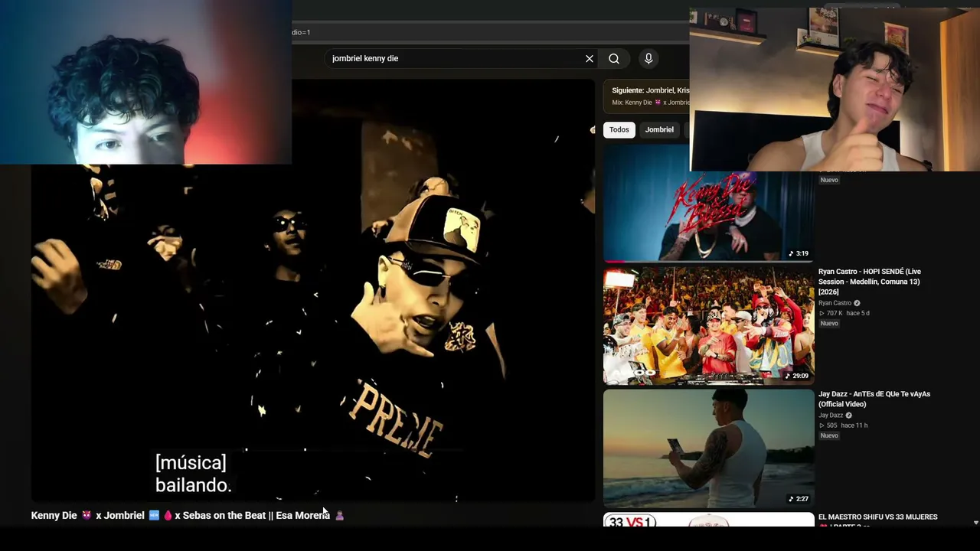The height and width of the screenshot is (551, 980).
Task: Click the Esa Morena video title below the player
Action: click(188, 516)
